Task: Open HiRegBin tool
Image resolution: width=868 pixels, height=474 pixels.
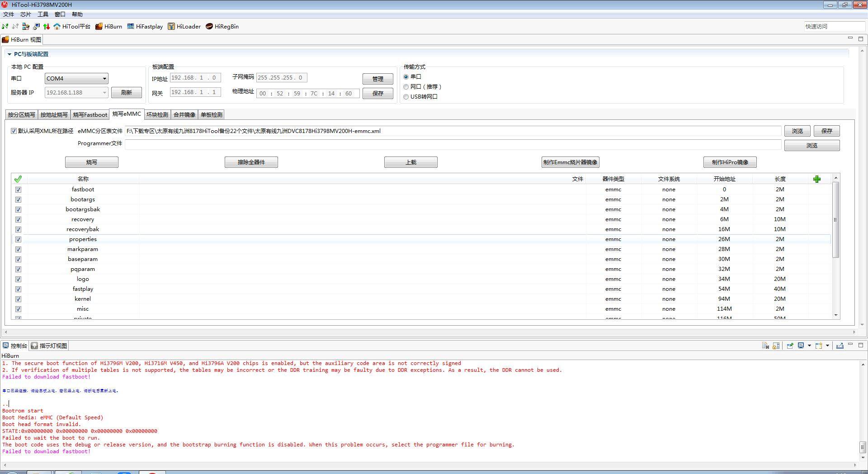Action: click(x=222, y=27)
